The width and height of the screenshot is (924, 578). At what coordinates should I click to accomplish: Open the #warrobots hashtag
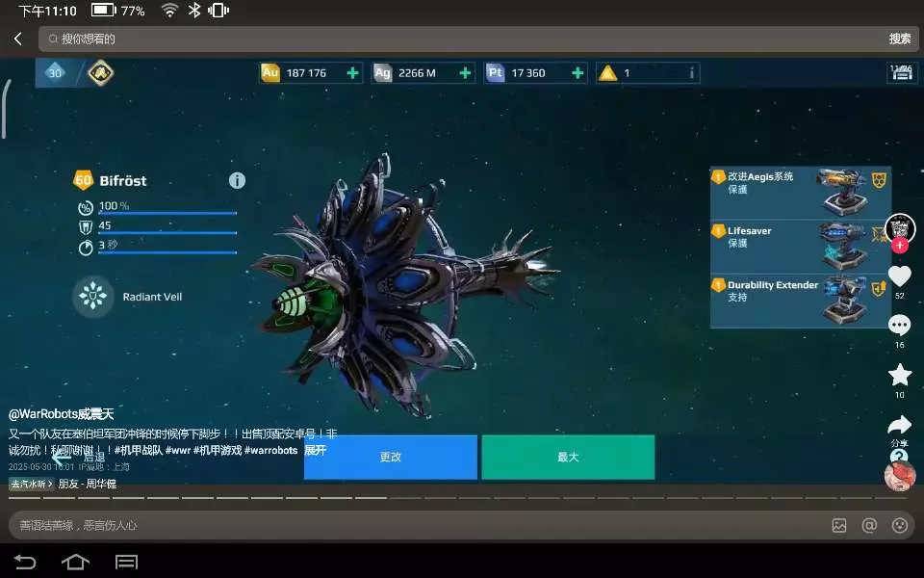[271, 451]
